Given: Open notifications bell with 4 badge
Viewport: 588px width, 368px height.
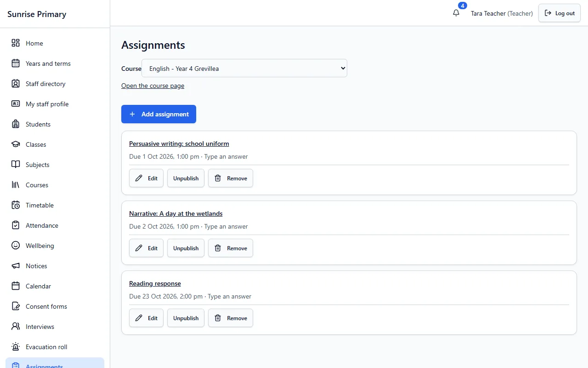Looking at the screenshot, I should [456, 13].
